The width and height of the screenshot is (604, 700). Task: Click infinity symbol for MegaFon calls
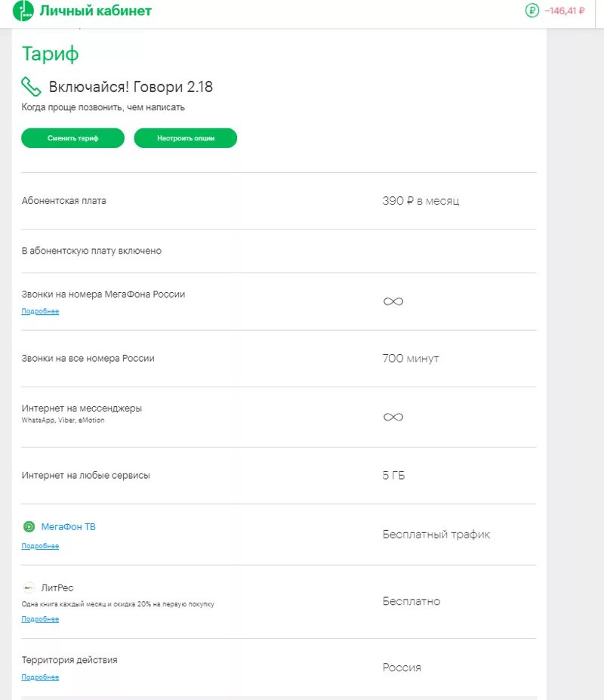pyautogui.click(x=393, y=302)
